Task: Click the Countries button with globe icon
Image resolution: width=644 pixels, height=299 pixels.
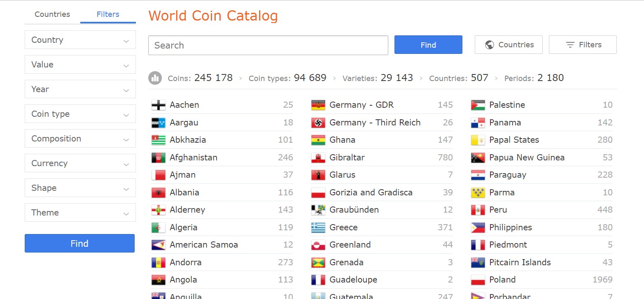Action: [x=509, y=45]
